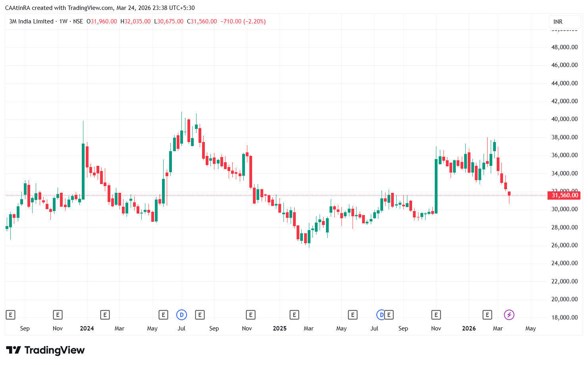Click the change value −710.00 (−2.20%)
This screenshot has width=588, height=365.
(x=243, y=21)
